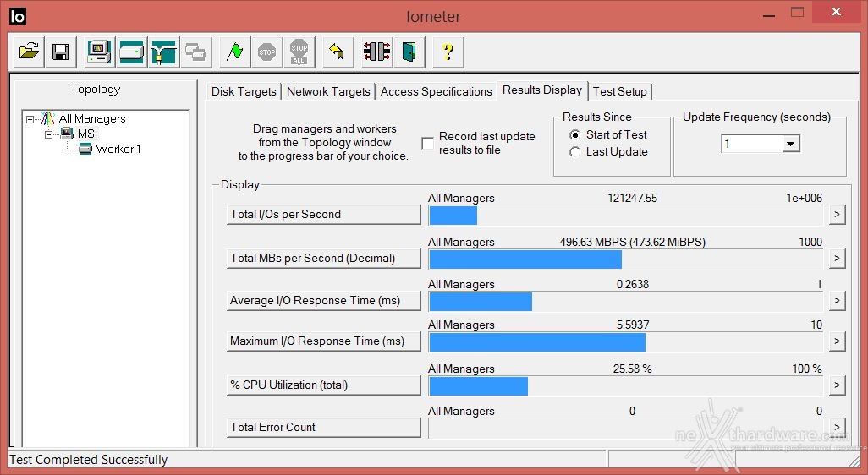Screen dimensions: 868x475
Task: Click Test Completed Successfully status text
Action: click(x=89, y=460)
